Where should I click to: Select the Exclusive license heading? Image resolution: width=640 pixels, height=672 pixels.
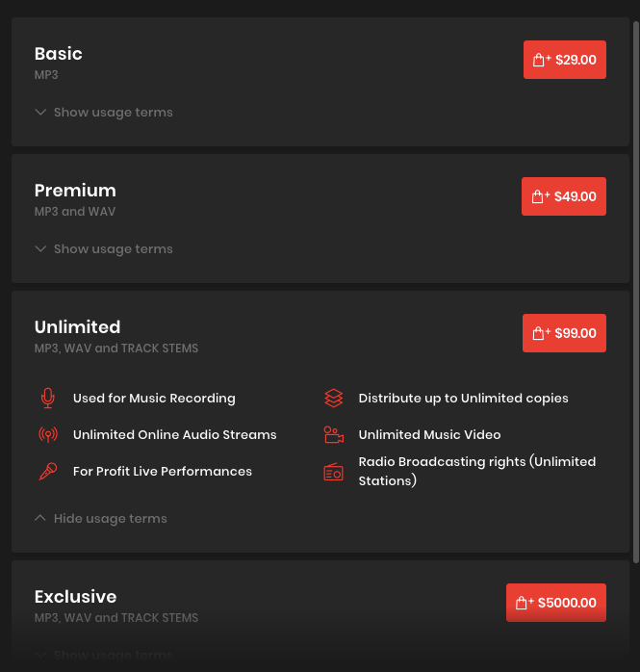coord(75,597)
